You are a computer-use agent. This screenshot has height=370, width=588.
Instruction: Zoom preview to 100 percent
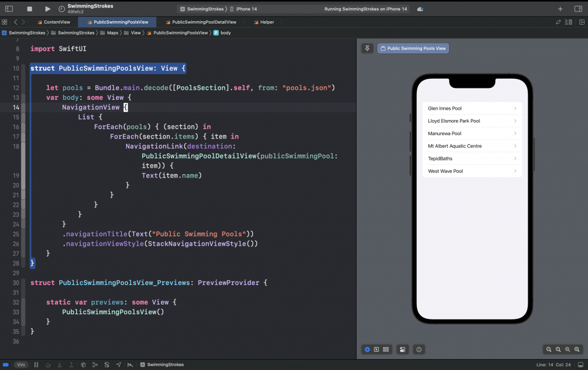point(558,349)
